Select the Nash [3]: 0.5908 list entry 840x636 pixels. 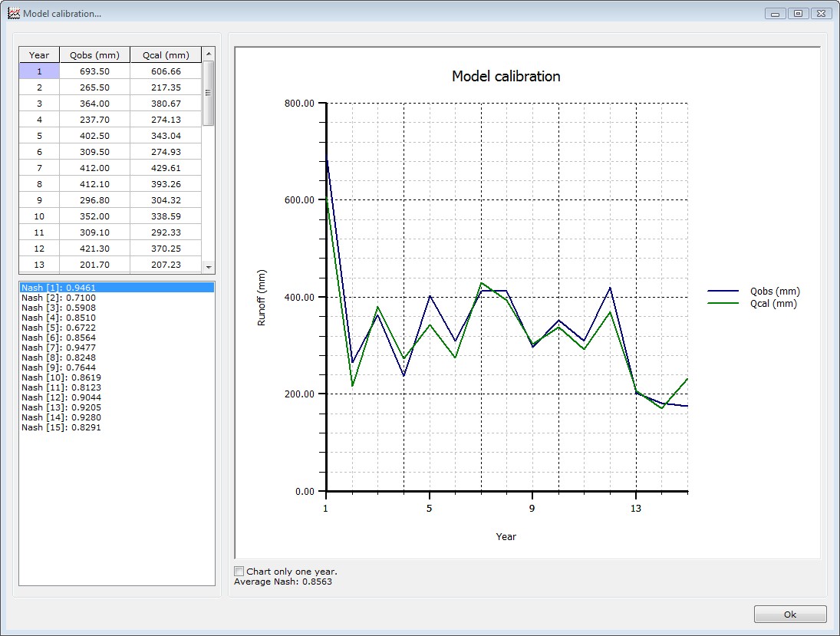coord(58,308)
